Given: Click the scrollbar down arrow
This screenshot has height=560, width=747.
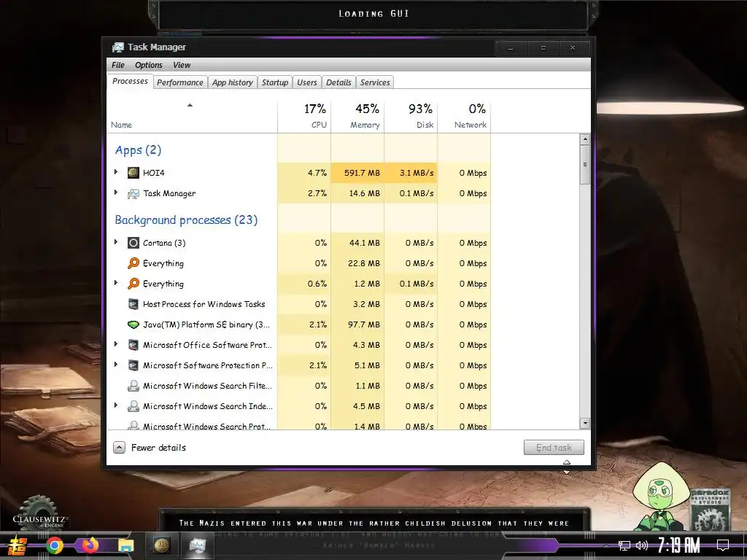Looking at the screenshot, I should [x=585, y=423].
